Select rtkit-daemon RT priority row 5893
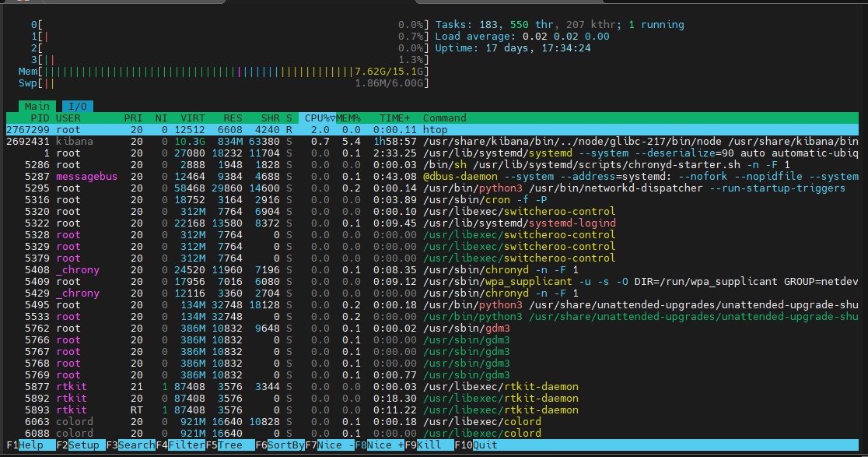This screenshot has width=868, height=457. click(432, 410)
